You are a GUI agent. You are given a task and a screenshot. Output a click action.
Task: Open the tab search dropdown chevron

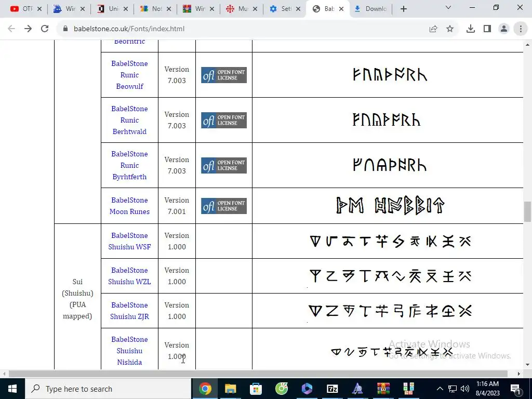448,7
